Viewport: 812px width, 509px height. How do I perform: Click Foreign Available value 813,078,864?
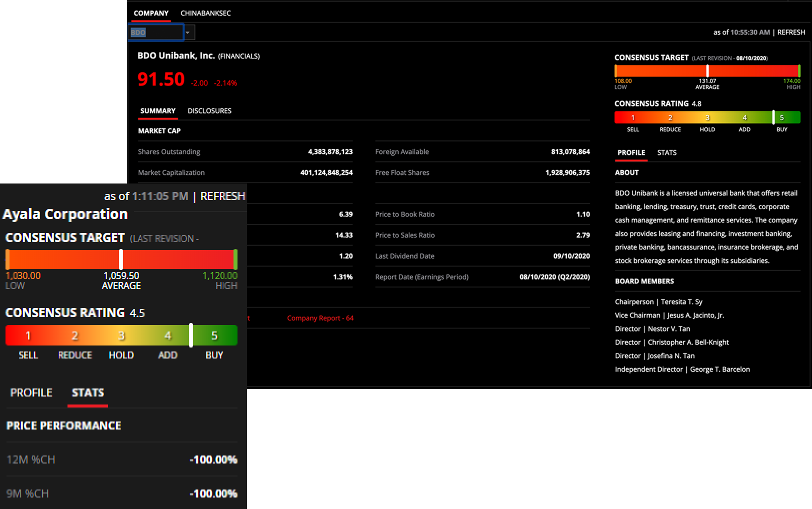570,151
